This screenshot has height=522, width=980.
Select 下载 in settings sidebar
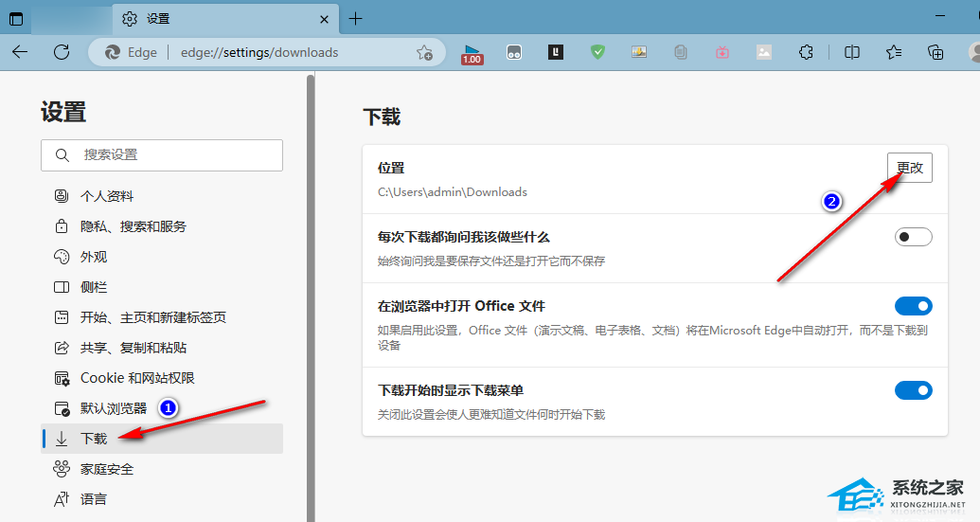point(94,439)
